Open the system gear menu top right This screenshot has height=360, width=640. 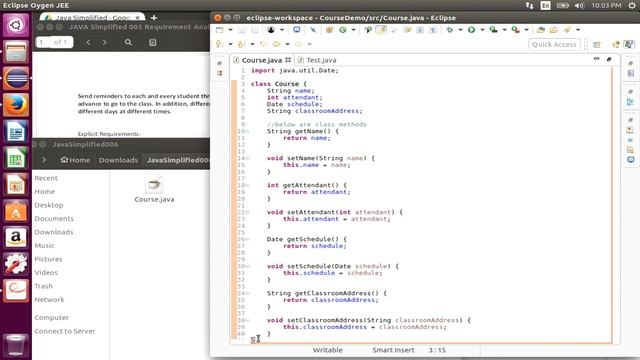[x=632, y=5]
